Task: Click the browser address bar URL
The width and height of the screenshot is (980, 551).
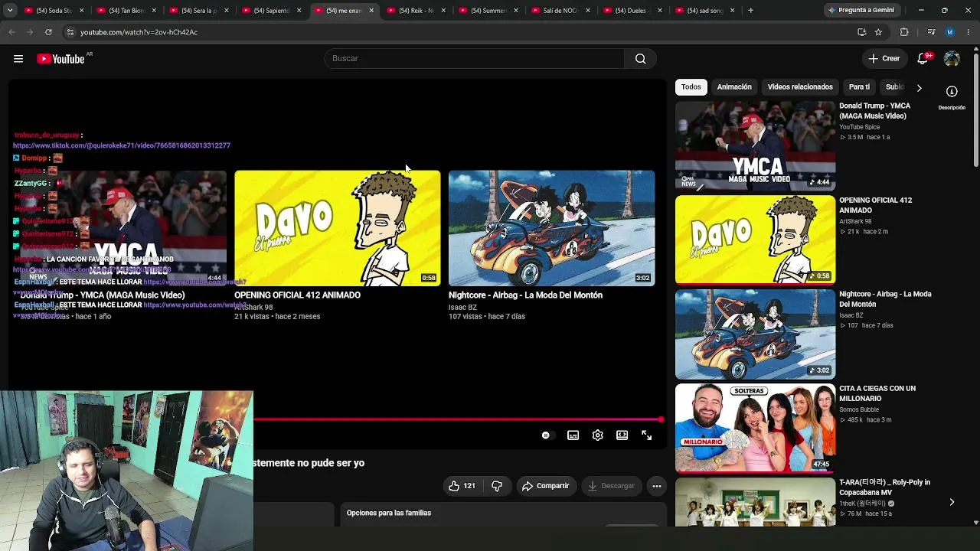Action: (139, 32)
